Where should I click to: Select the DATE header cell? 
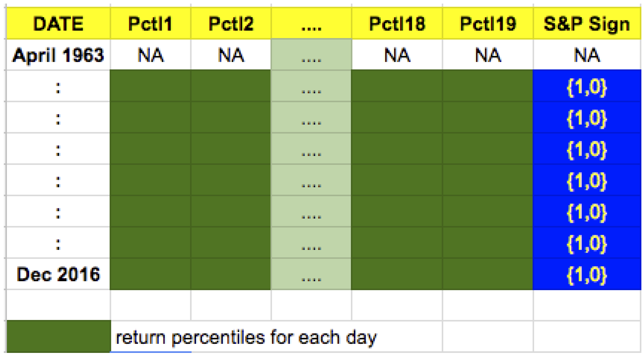pyautogui.click(x=58, y=24)
